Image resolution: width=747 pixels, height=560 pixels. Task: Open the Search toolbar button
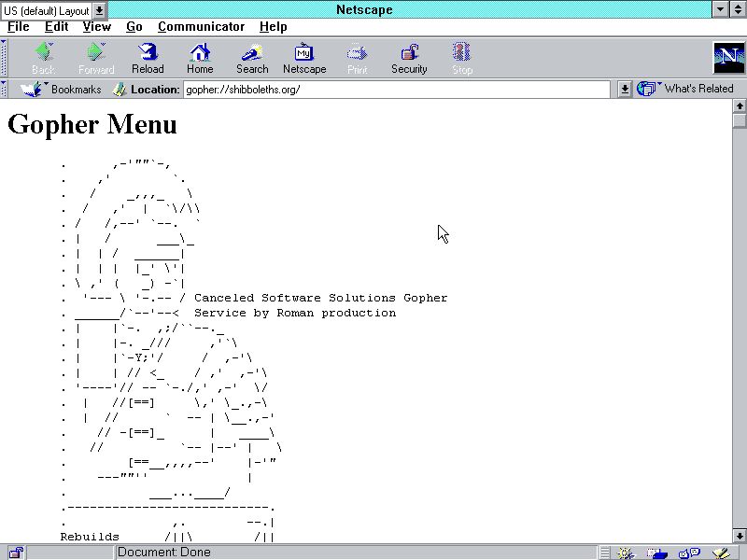(252, 58)
